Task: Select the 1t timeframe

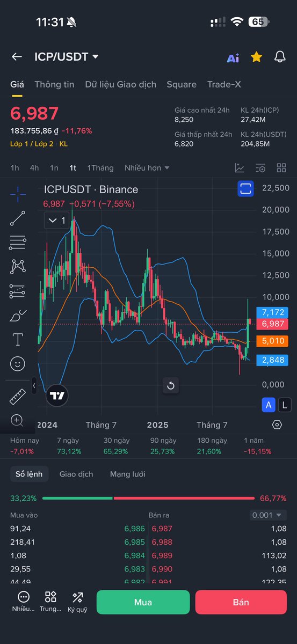Action: pos(73,168)
